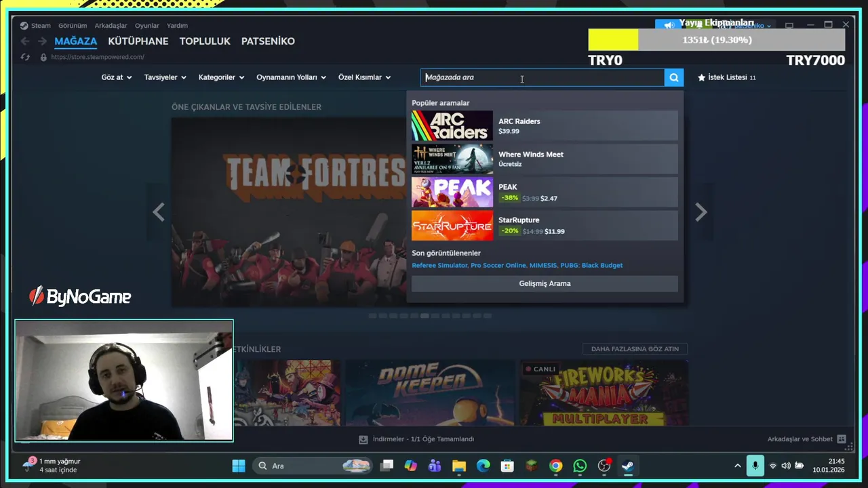Expand the Özel Kısımlar dropdown
Screen dimensions: 868x488
[365, 77]
